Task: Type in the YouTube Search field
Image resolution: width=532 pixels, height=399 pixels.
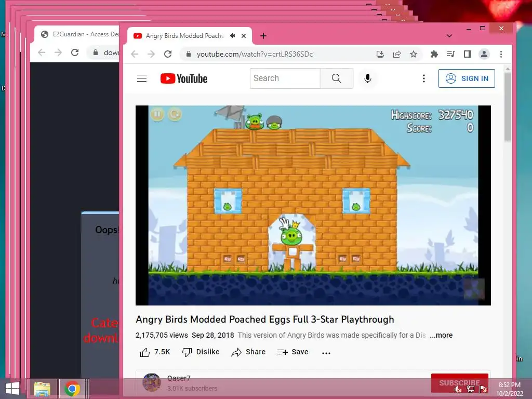Action: [285, 78]
